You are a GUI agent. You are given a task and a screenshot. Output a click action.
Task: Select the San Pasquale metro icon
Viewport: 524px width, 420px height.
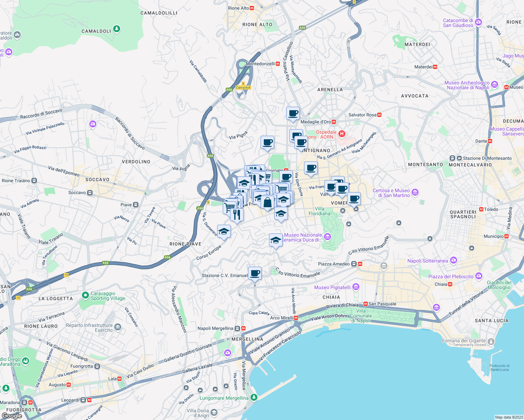[x=366, y=304]
